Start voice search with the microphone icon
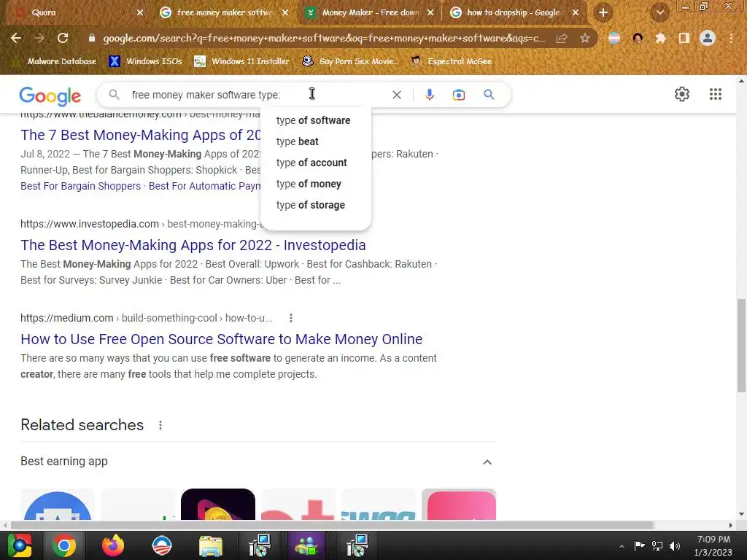 click(x=429, y=95)
